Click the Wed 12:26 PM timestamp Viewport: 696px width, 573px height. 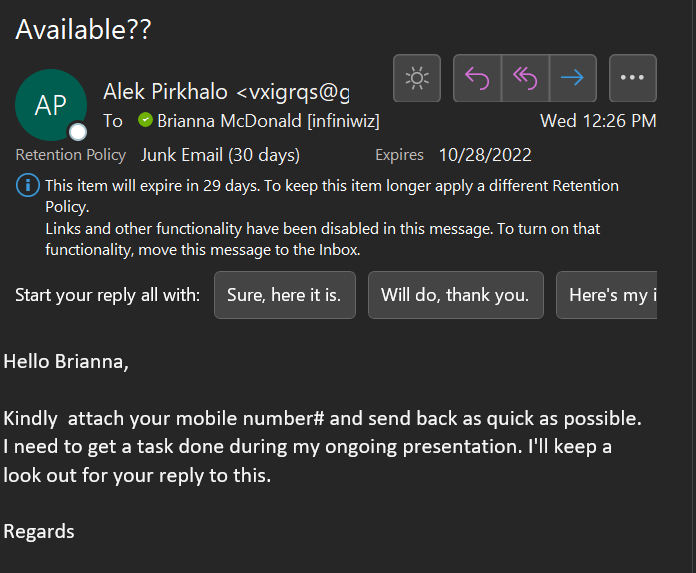click(x=598, y=121)
